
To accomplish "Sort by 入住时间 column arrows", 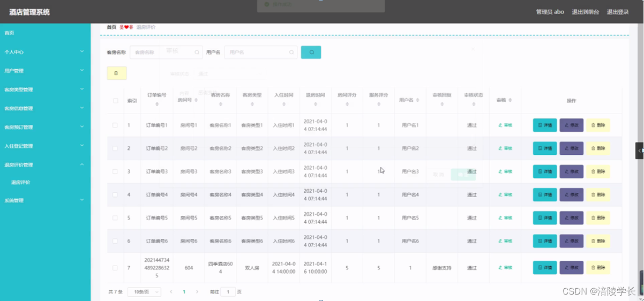I will coord(284,104).
